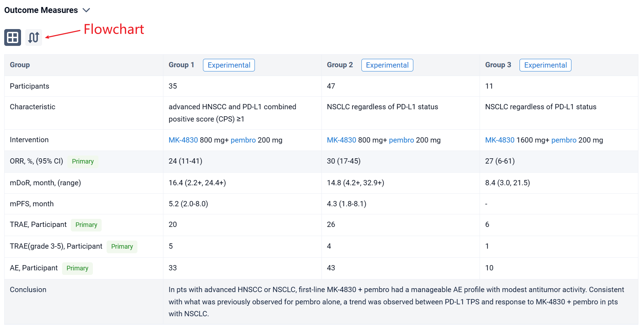
Task: Click Group 1 Experimental tag
Action: [x=229, y=65]
